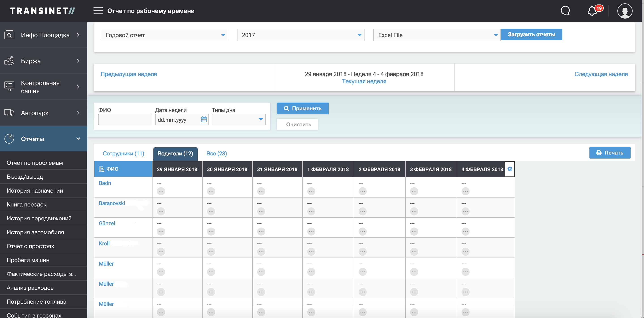Open the Типы дня dropdown
The height and width of the screenshot is (318, 644).
tap(239, 119)
